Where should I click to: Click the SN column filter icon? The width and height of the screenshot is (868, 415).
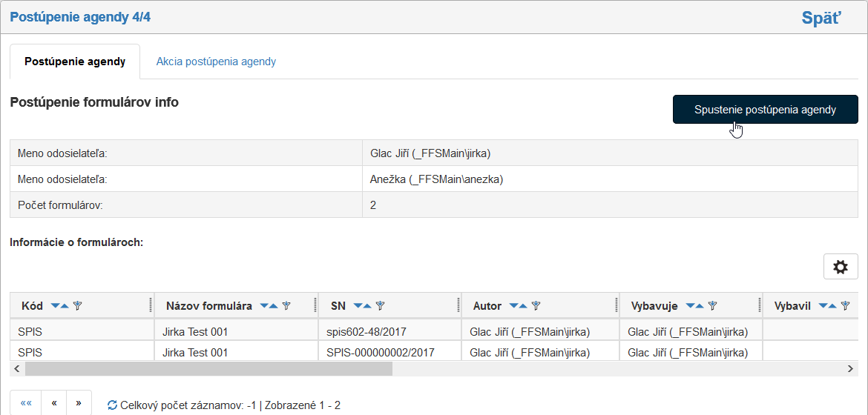tap(380, 306)
